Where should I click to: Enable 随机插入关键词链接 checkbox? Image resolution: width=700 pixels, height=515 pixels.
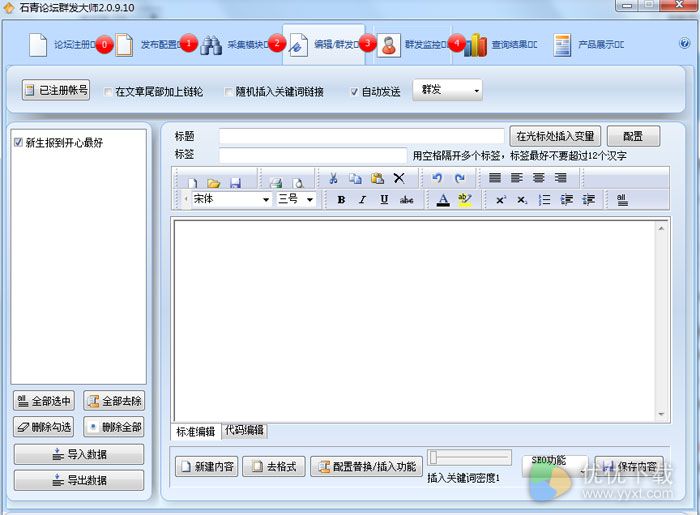click(228, 92)
